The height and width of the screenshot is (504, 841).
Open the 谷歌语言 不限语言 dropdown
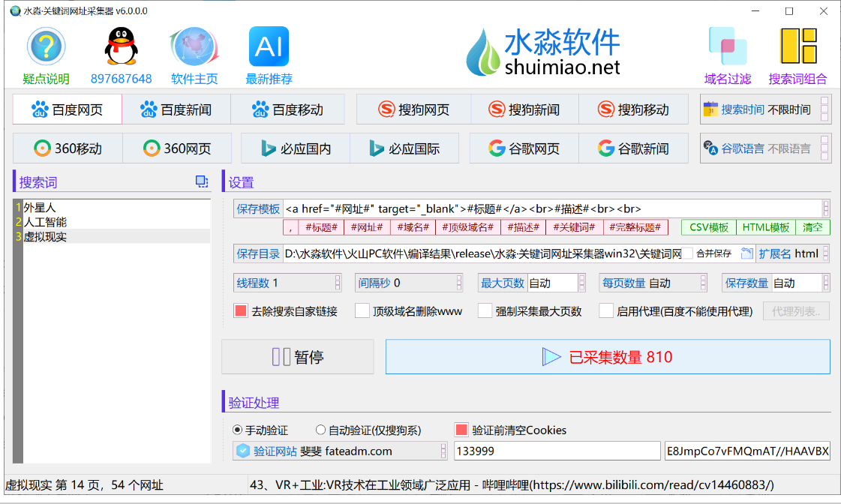coord(824,148)
